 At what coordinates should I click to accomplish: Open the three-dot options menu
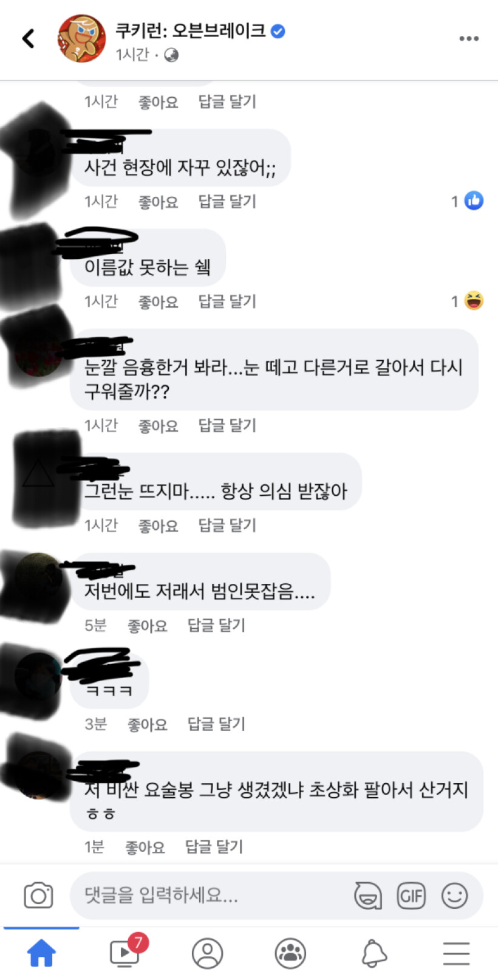469,39
